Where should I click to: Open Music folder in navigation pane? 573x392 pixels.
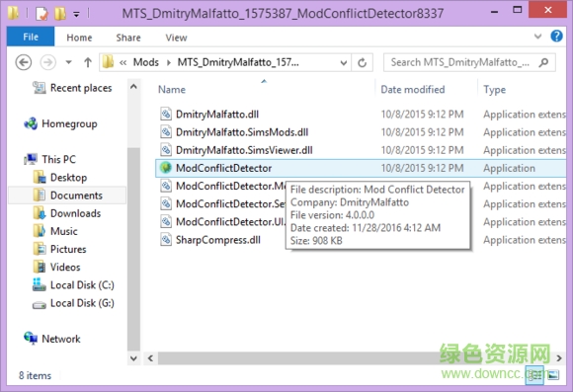[x=63, y=231]
